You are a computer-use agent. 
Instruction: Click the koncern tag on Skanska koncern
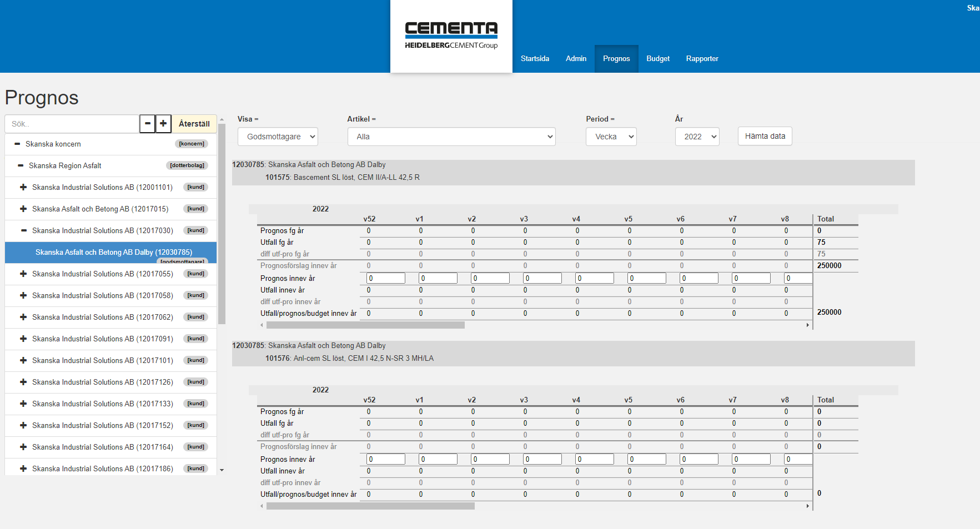(x=192, y=144)
